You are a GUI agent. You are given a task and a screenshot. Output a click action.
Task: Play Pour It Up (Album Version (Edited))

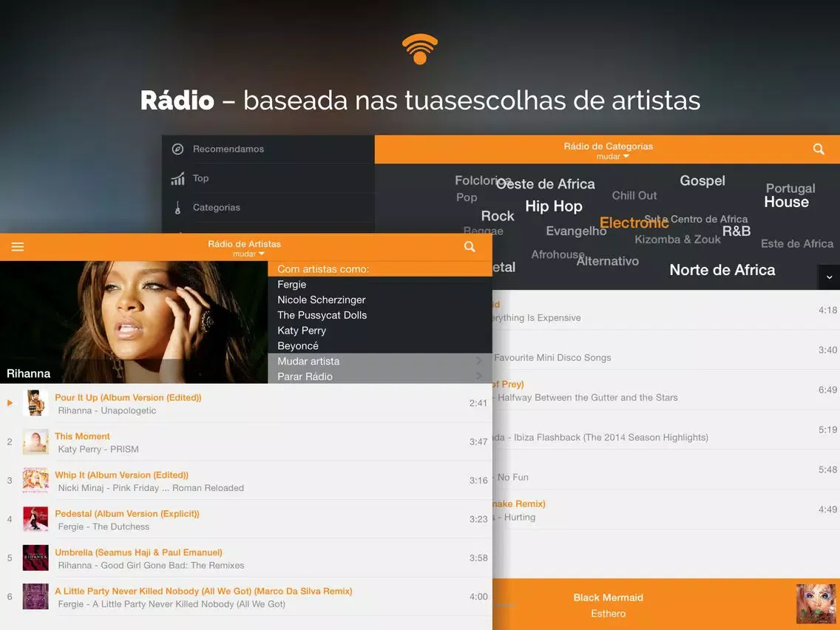pos(246,403)
